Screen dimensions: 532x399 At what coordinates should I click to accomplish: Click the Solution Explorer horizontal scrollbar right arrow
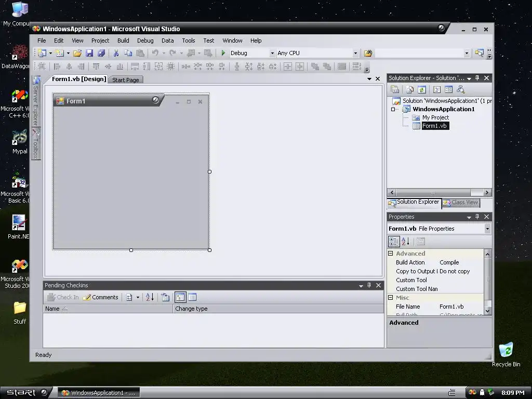point(487,192)
